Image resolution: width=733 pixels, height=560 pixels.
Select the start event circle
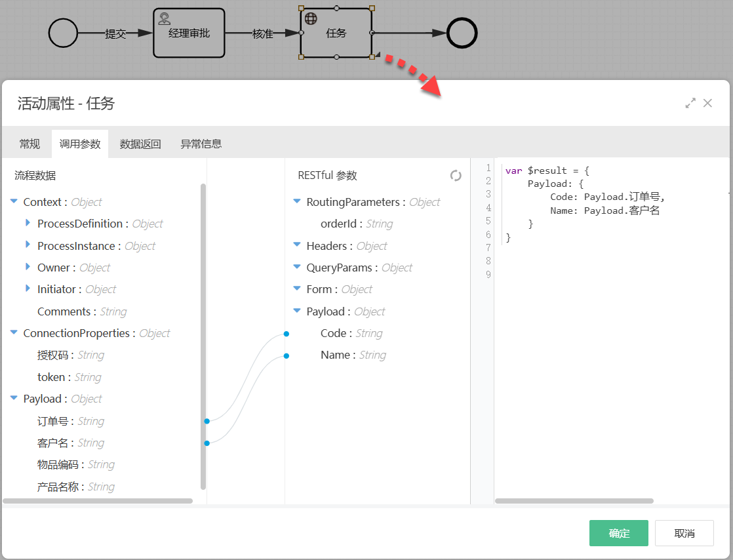point(64,33)
